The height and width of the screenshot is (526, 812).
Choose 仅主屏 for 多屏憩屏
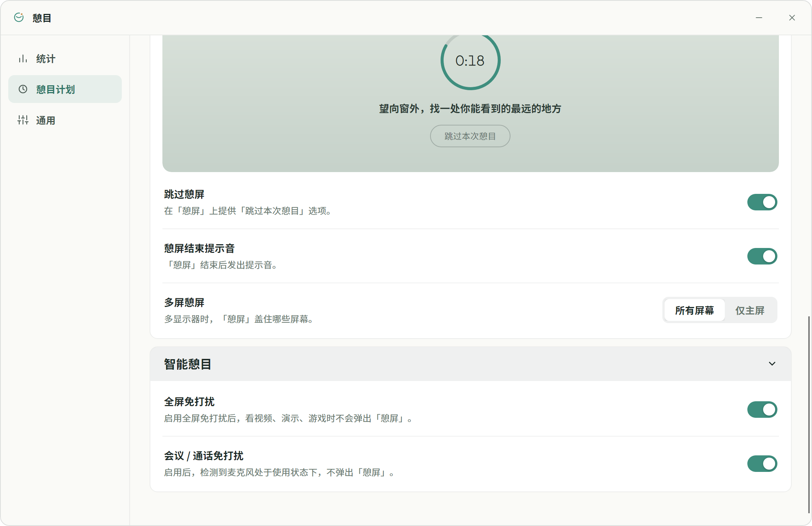[x=750, y=310]
